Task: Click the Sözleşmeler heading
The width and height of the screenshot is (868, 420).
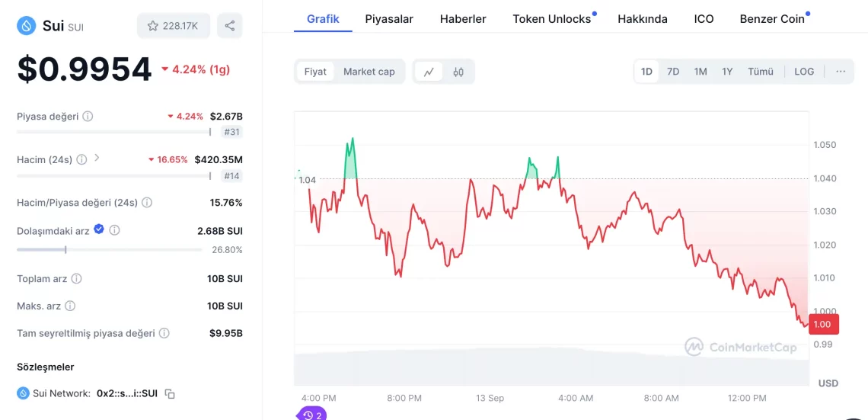Action: click(46, 367)
